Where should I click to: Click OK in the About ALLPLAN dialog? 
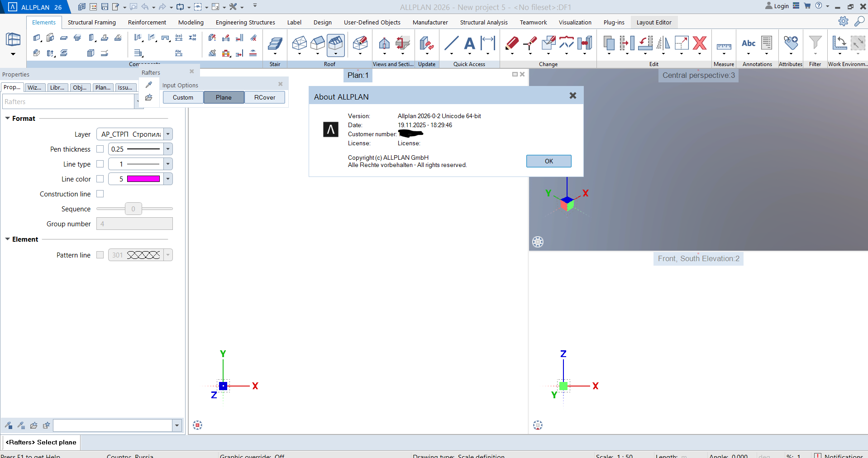point(549,161)
